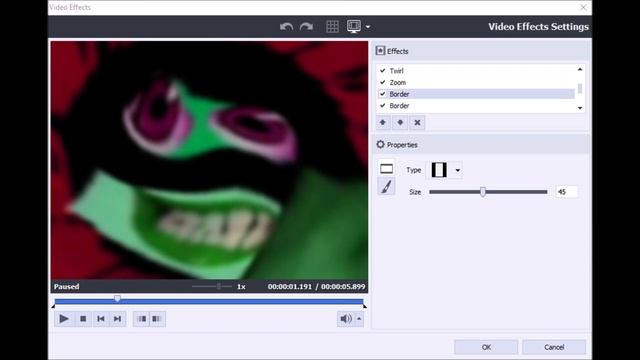
Task: Move selected effect up button
Action: click(383, 122)
